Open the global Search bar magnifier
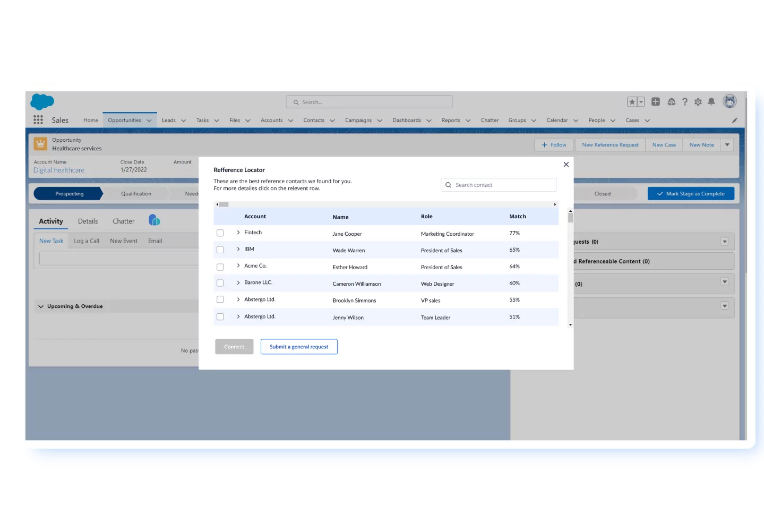This screenshot has width=764, height=532. [x=296, y=102]
